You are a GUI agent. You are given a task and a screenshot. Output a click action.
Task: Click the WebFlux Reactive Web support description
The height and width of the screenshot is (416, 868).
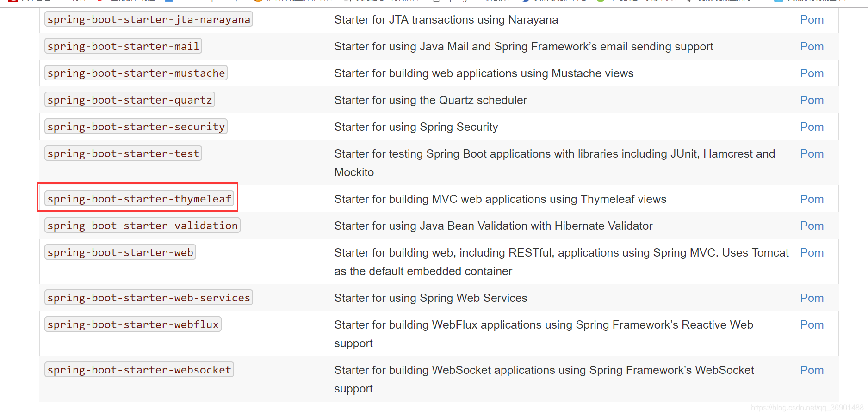544,334
